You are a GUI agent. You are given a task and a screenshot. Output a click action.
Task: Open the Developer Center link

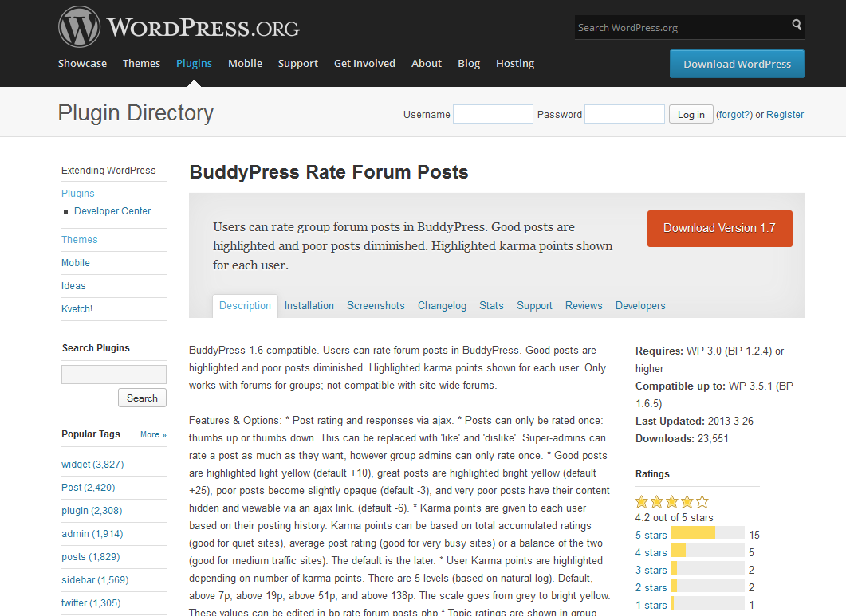click(112, 211)
